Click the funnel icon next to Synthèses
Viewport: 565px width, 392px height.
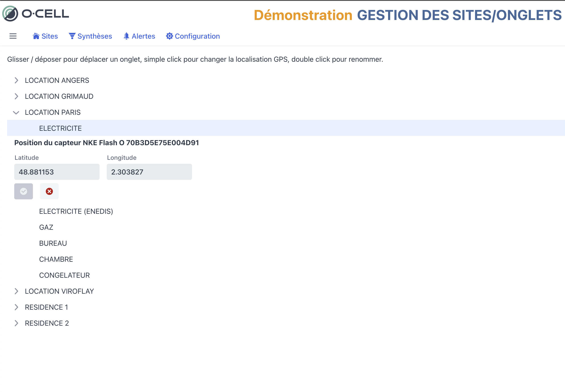72,36
